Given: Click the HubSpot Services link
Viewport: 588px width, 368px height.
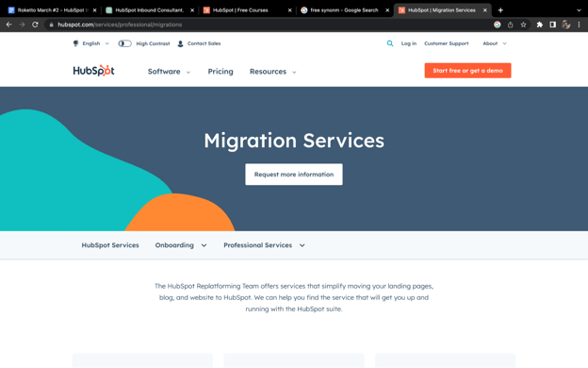Looking at the screenshot, I should (110, 245).
